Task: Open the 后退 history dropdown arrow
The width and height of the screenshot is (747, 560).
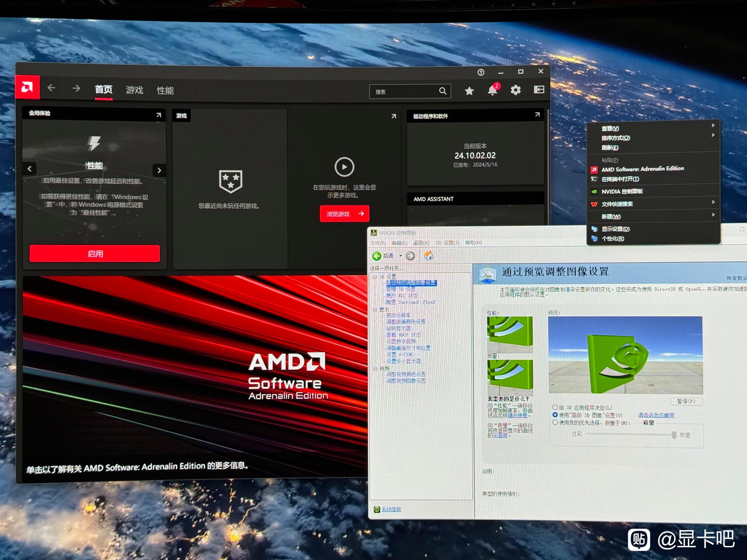Action: 400,256
